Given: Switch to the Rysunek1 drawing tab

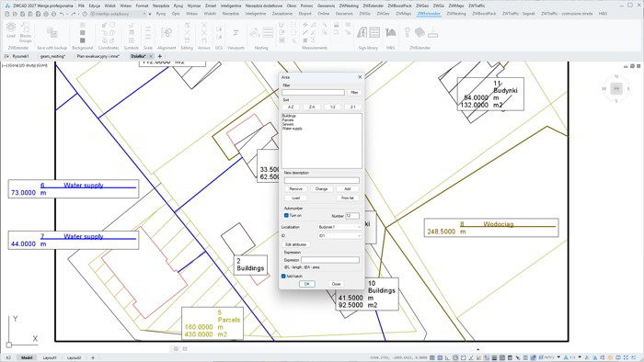Looking at the screenshot, I should pyautogui.click(x=20, y=56).
